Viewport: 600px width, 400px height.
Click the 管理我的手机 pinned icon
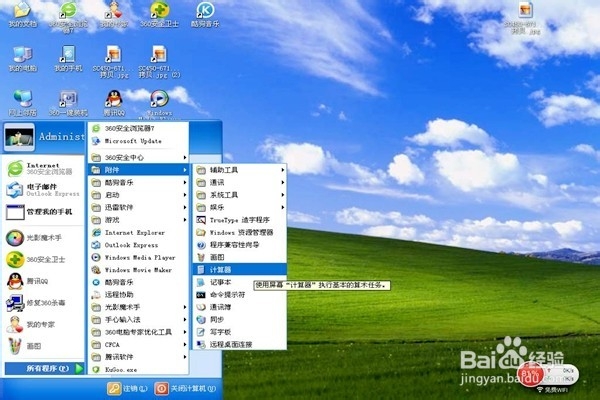pos(15,212)
